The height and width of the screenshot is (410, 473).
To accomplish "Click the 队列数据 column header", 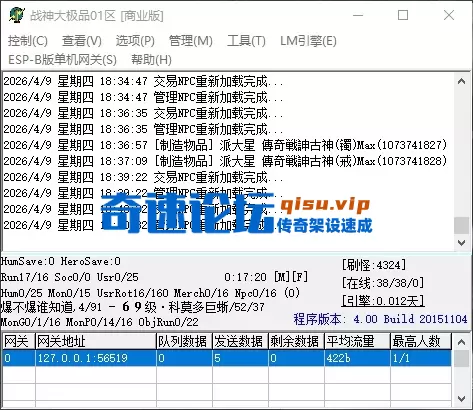I will pyautogui.click(x=184, y=341).
